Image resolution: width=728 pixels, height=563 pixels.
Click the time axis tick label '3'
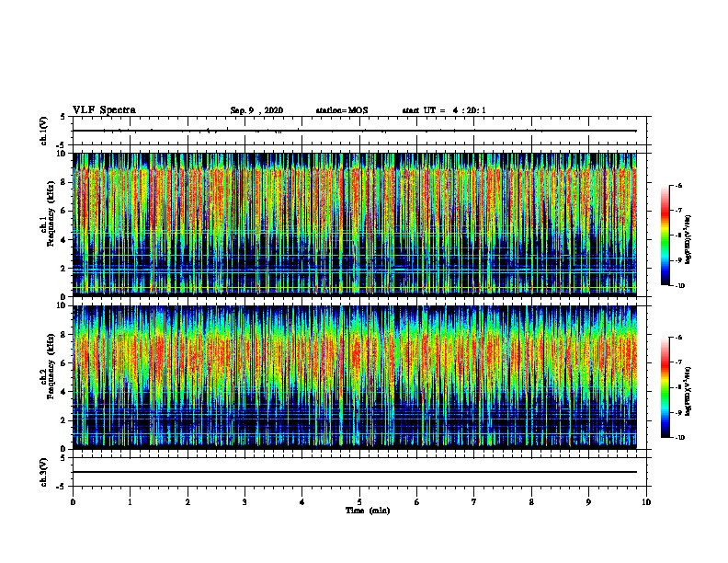[245, 501]
